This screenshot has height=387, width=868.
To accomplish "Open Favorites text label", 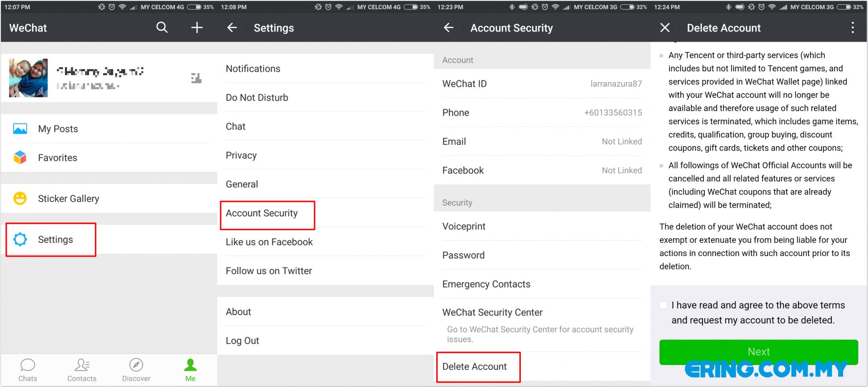I will 57,158.
